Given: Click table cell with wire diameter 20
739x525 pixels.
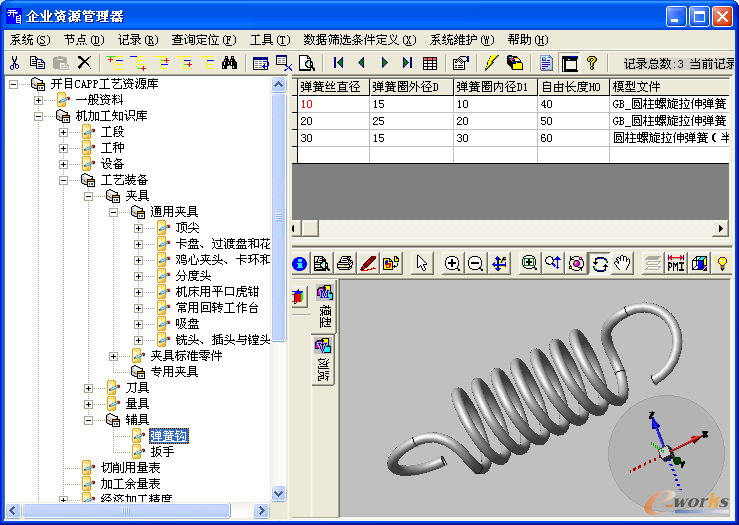Looking at the screenshot, I should tap(332, 120).
